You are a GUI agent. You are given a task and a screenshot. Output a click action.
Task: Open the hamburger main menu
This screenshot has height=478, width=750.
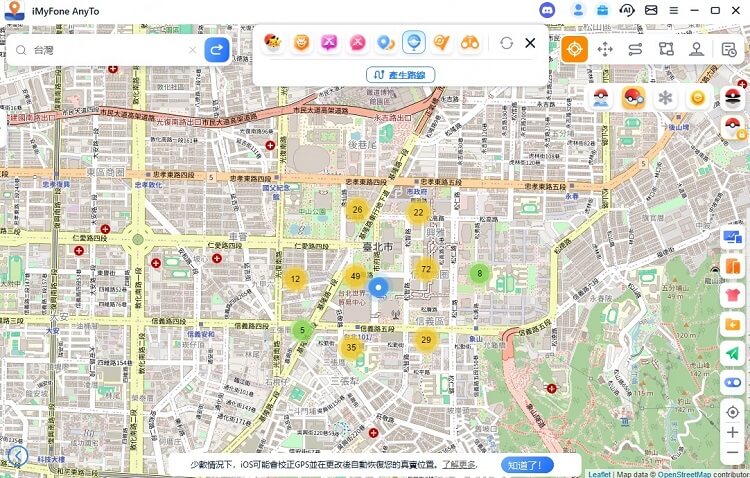click(673, 10)
